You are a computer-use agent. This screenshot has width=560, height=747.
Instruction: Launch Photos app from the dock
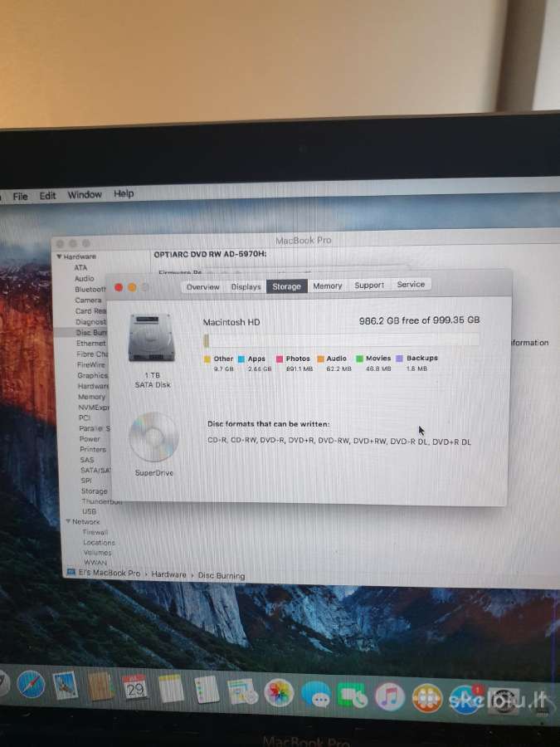point(279,693)
